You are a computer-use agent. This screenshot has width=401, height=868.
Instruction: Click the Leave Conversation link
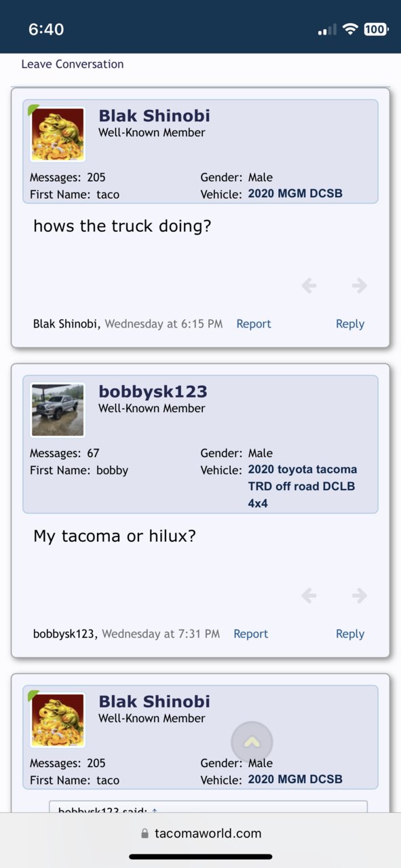tap(73, 64)
